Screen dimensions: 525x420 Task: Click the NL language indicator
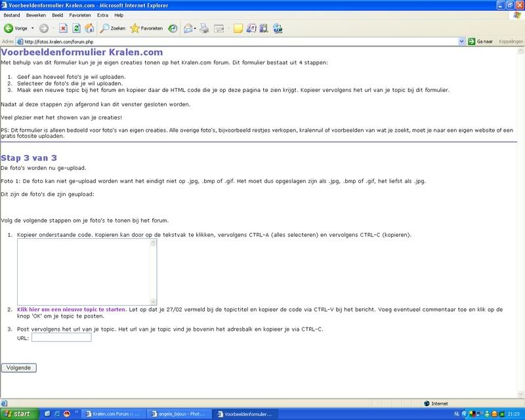click(x=457, y=414)
